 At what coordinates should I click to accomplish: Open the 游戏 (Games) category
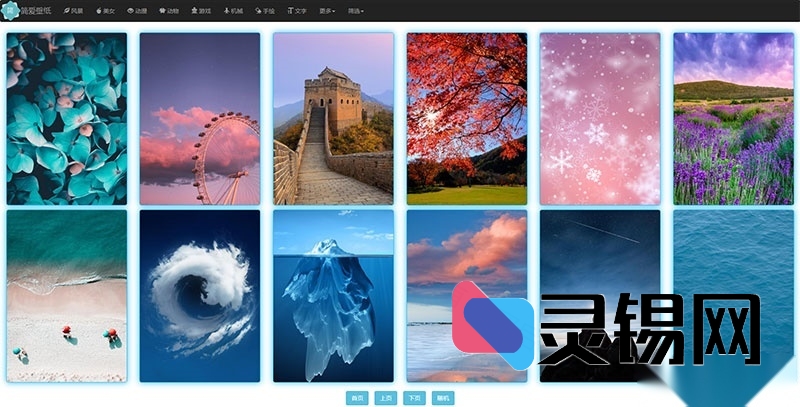tap(201, 10)
